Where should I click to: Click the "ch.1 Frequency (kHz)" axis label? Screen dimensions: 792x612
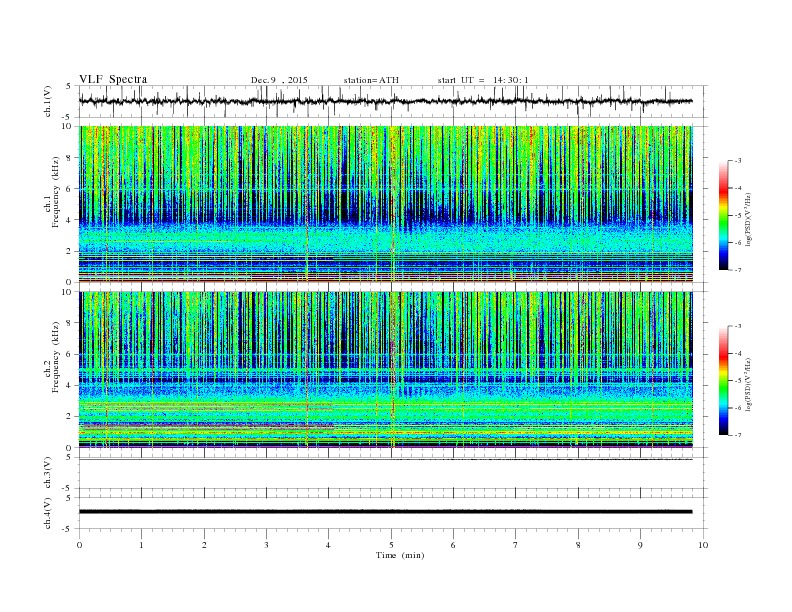(52, 192)
